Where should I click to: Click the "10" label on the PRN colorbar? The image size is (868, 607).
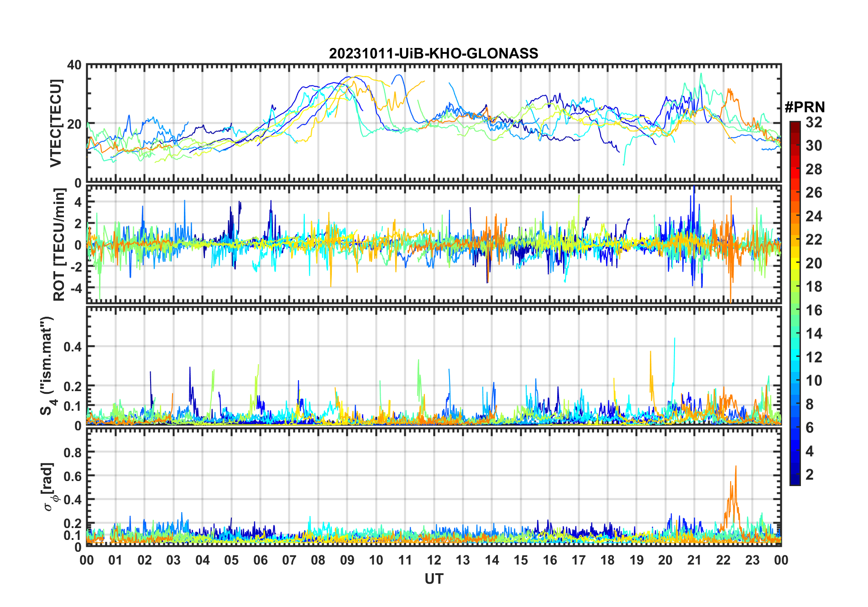(x=814, y=381)
